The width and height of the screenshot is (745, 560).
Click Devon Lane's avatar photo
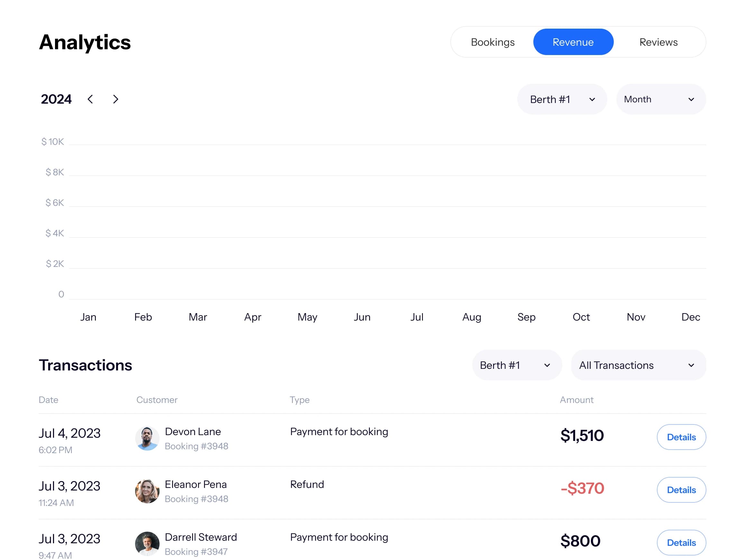pyautogui.click(x=147, y=438)
